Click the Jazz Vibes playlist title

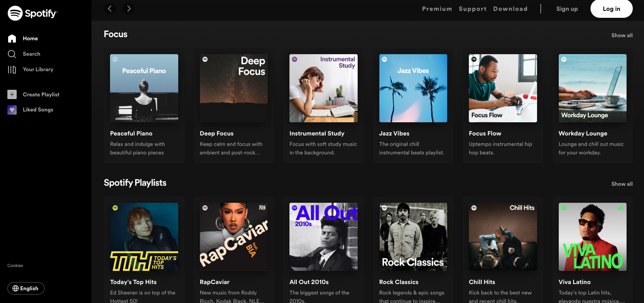[394, 133]
